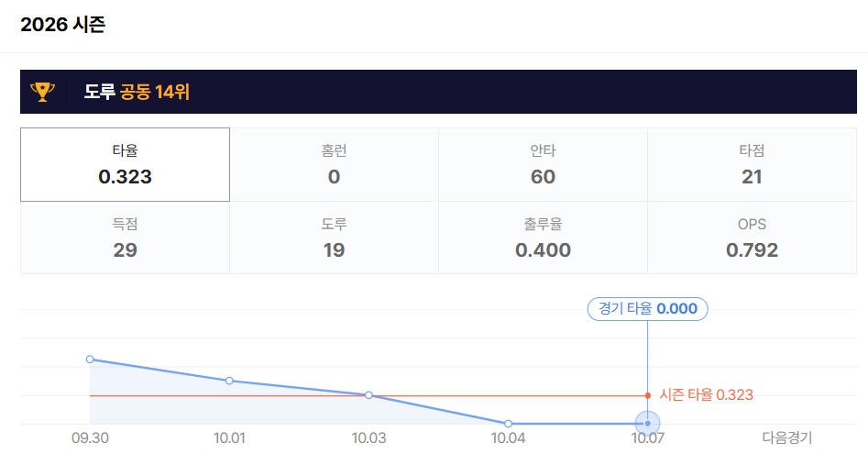Click the 10.01 date axis label

pos(229,438)
